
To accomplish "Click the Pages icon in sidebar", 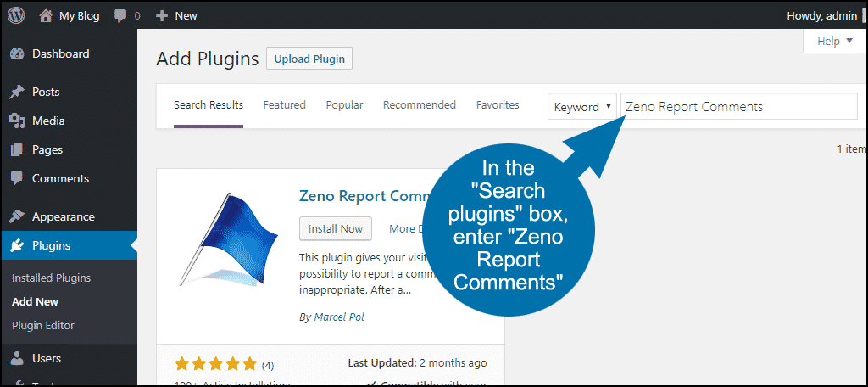I will pos(18,149).
